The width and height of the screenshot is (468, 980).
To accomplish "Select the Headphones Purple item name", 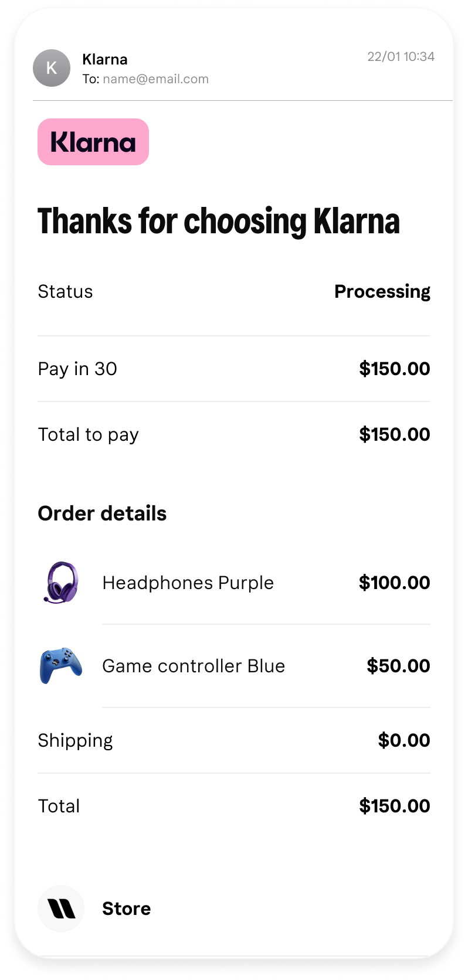I will pyautogui.click(x=188, y=583).
